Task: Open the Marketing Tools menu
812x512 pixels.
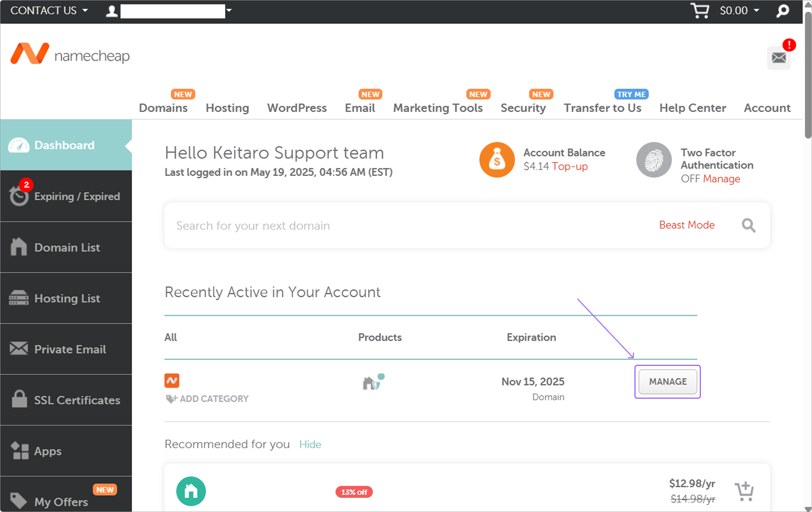Action: tap(438, 108)
